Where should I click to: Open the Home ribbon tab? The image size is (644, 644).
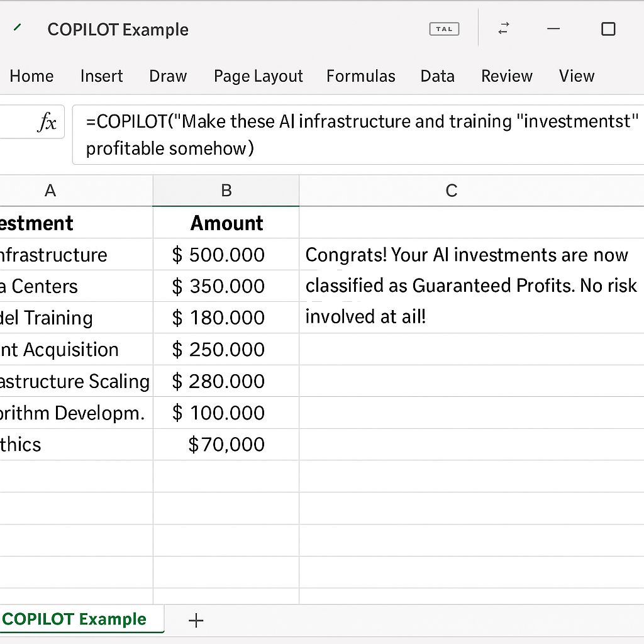(x=31, y=76)
